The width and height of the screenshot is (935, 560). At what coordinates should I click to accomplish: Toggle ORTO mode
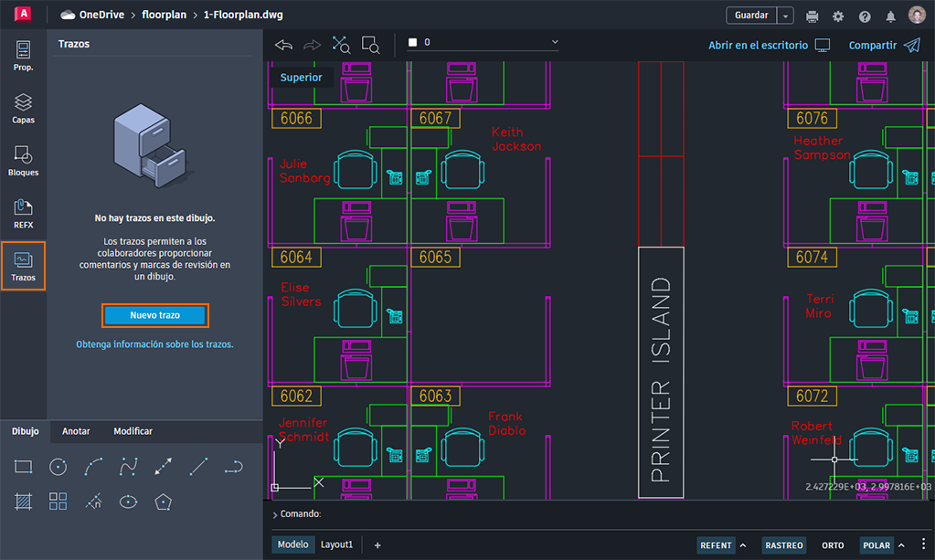(833, 545)
